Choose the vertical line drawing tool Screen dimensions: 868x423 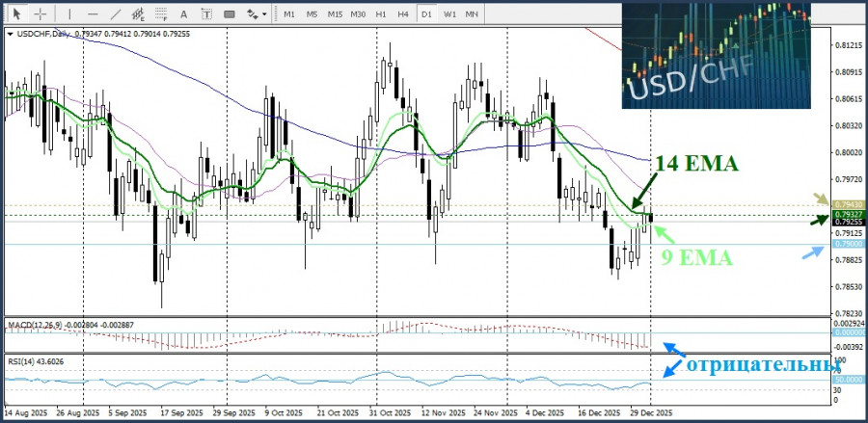69,13
